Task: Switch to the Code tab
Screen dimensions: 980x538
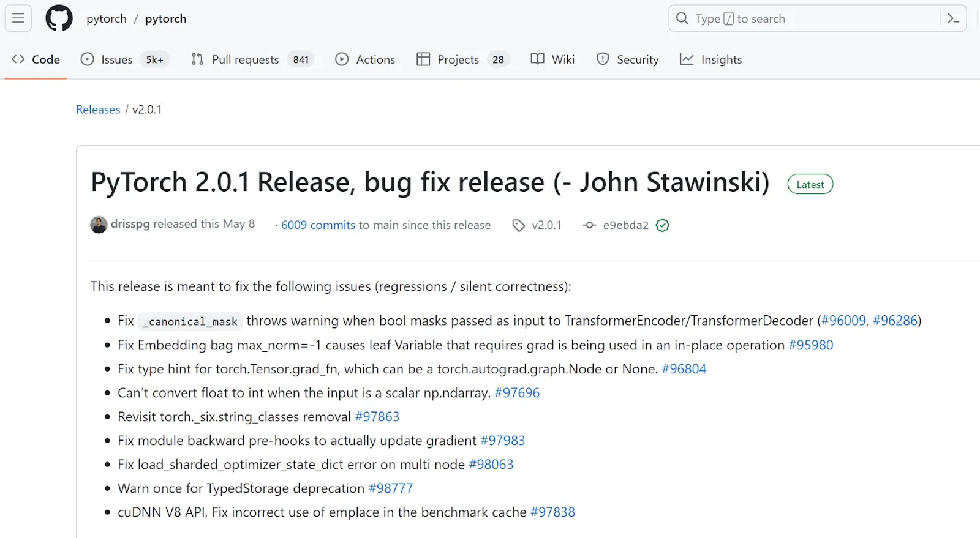Action: click(36, 59)
